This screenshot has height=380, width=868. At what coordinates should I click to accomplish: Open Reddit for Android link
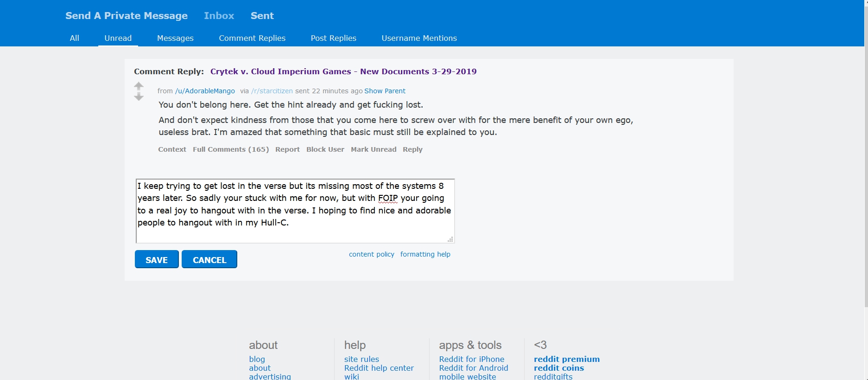tap(474, 368)
